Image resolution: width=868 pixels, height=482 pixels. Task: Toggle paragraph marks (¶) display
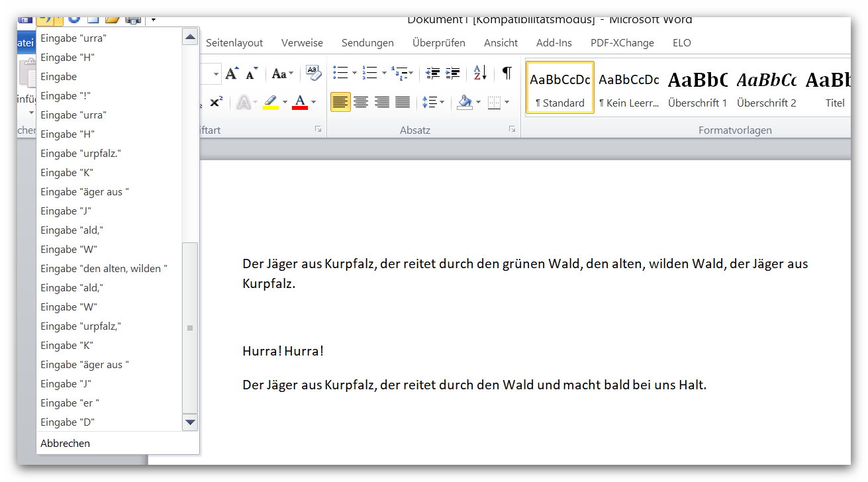506,73
